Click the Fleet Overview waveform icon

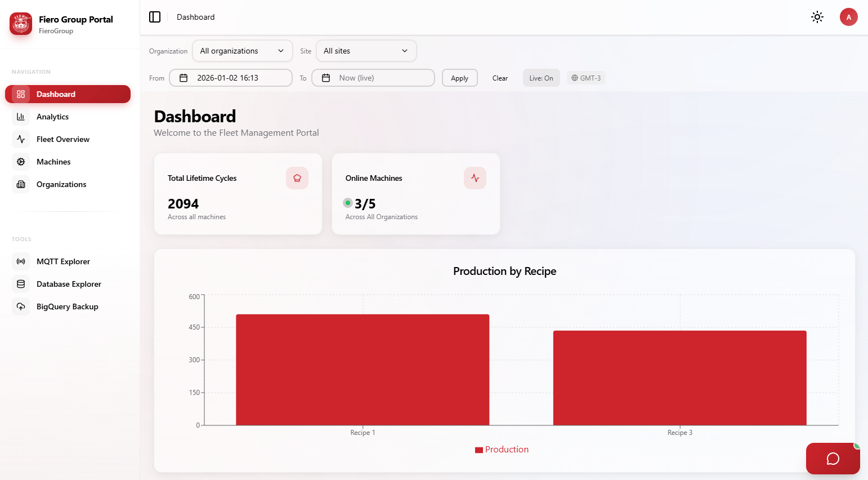tap(21, 139)
